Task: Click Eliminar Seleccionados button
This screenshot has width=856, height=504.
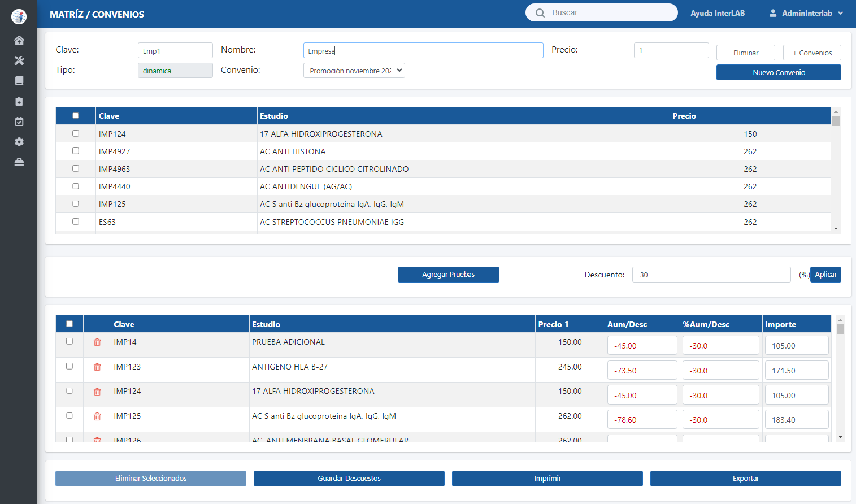Action: (x=151, y=479)
